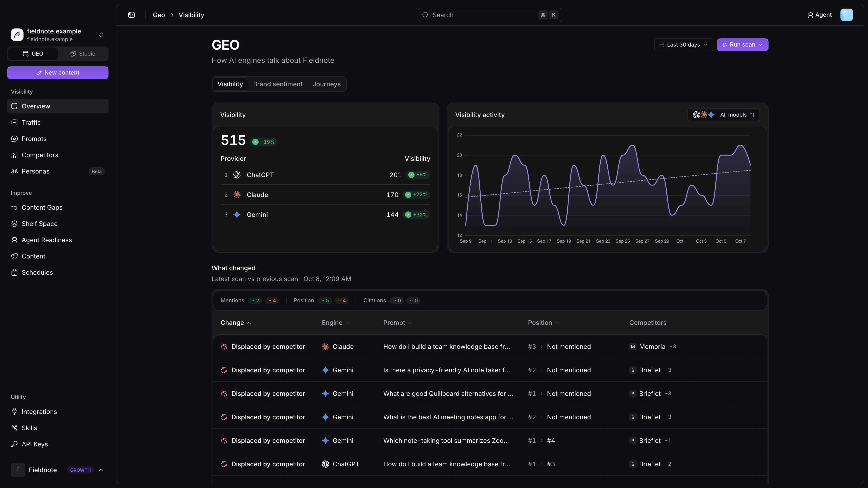
Task: Open the Content section icon
Action: [x=14, y=256]
